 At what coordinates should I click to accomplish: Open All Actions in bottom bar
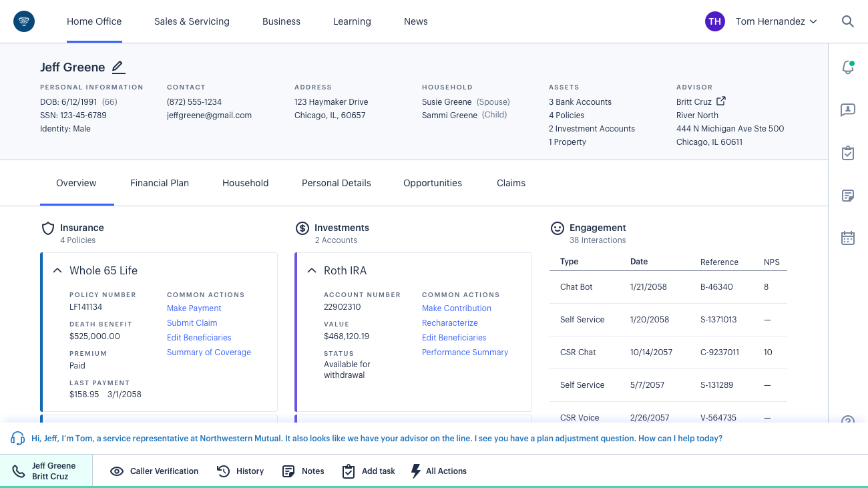pos(439,471)
